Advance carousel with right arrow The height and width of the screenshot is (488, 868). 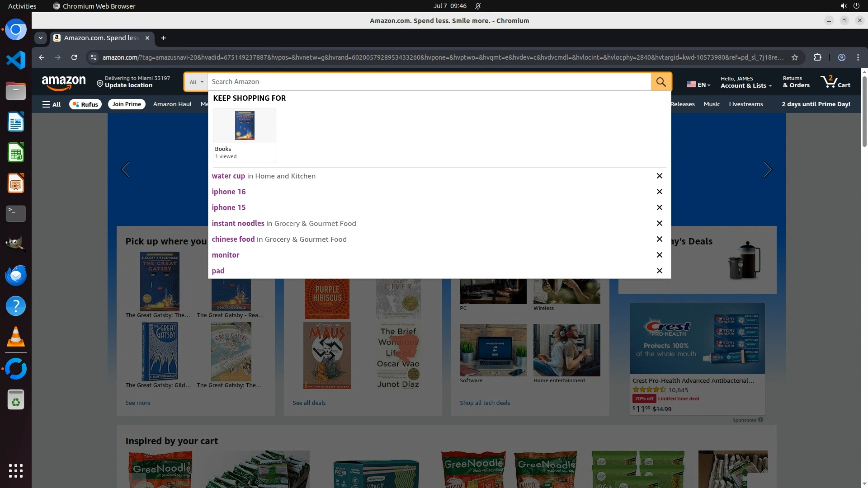click(x=767, y=169)
